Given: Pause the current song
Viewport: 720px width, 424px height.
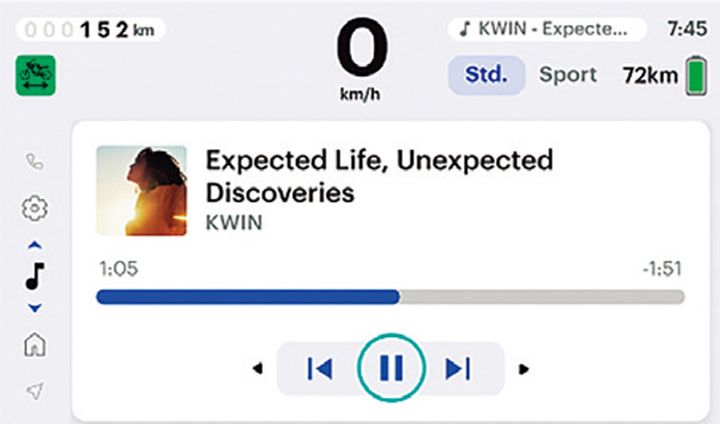Looking at the screenshot, I should point(391,369).
